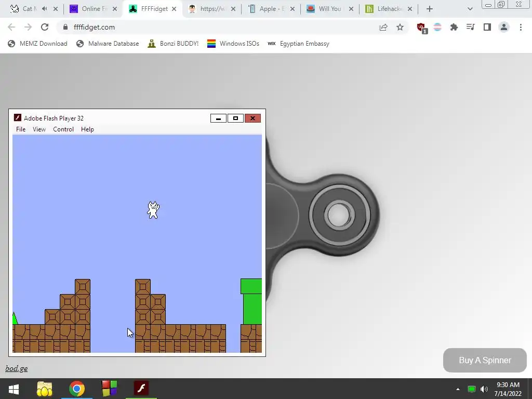This screenshot has width=532, height=399.
Task: Close the FFFFidget tab
Action: click(x=174, y=9)
